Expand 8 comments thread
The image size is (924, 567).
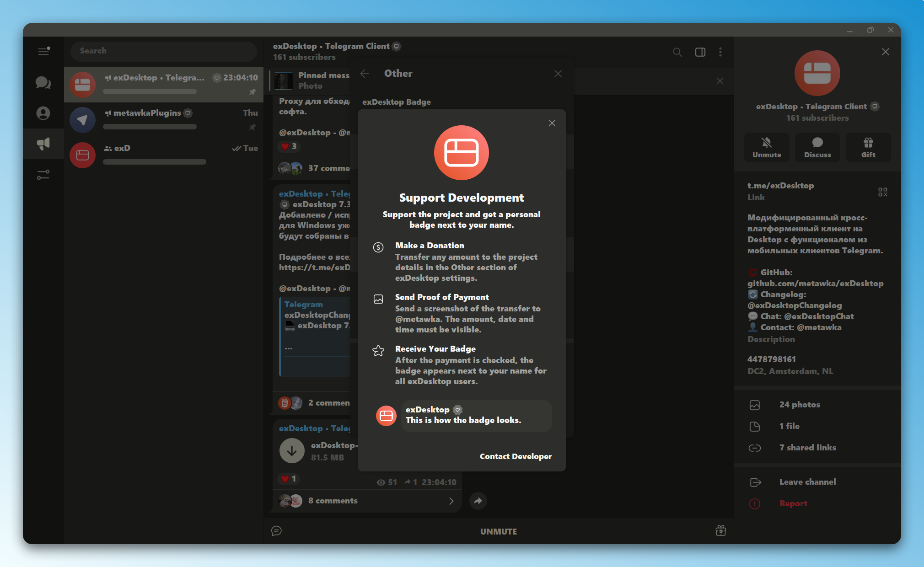(x=367, y=501)
